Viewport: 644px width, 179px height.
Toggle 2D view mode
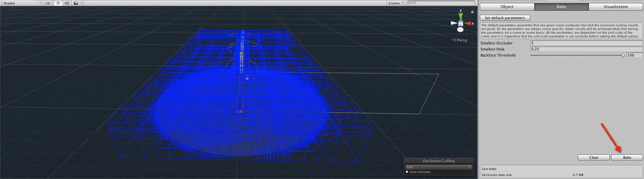pos(48,3)
